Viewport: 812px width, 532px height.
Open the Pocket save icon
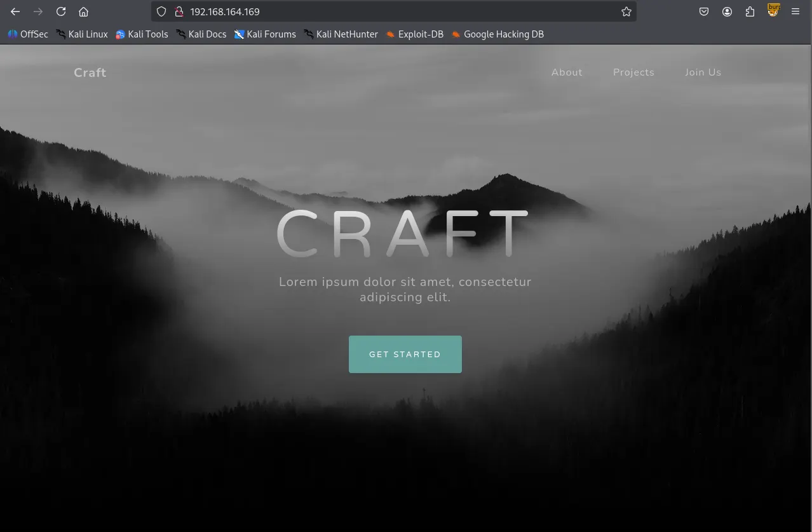pyautogui.click(x=704, y=11)
